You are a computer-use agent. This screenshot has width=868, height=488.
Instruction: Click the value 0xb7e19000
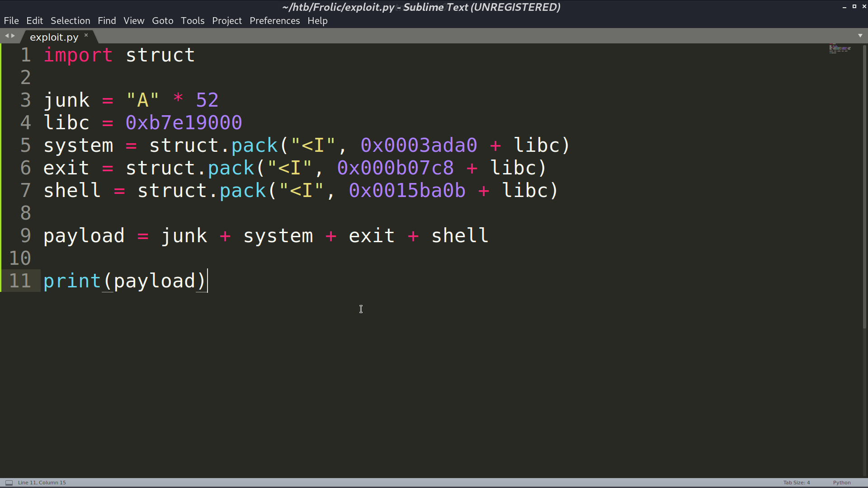(x=184, y=123)
